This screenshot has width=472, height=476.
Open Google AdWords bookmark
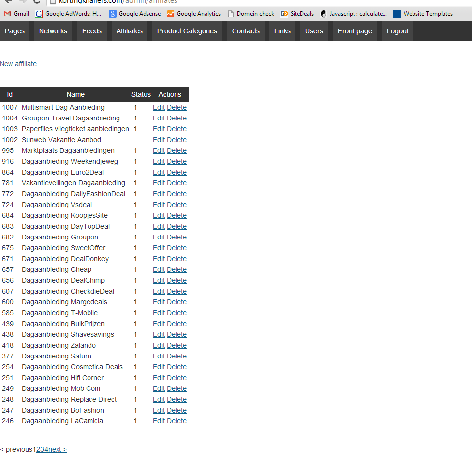click(x=68, y=14)
